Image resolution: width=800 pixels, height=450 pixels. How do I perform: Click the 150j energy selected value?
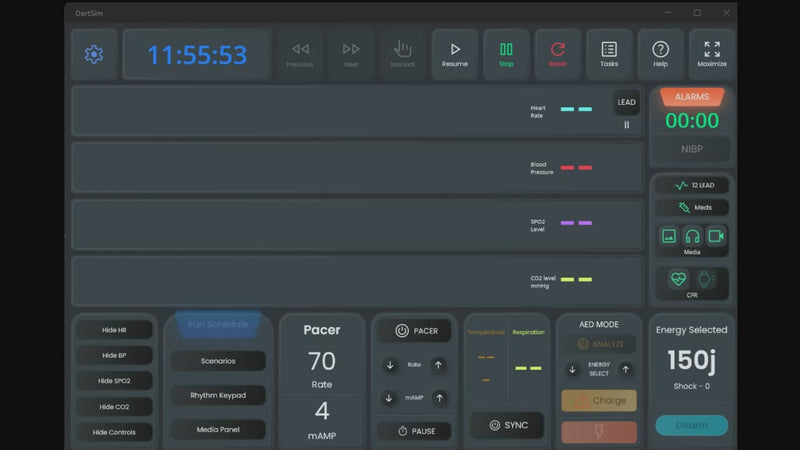coord(692,360)
